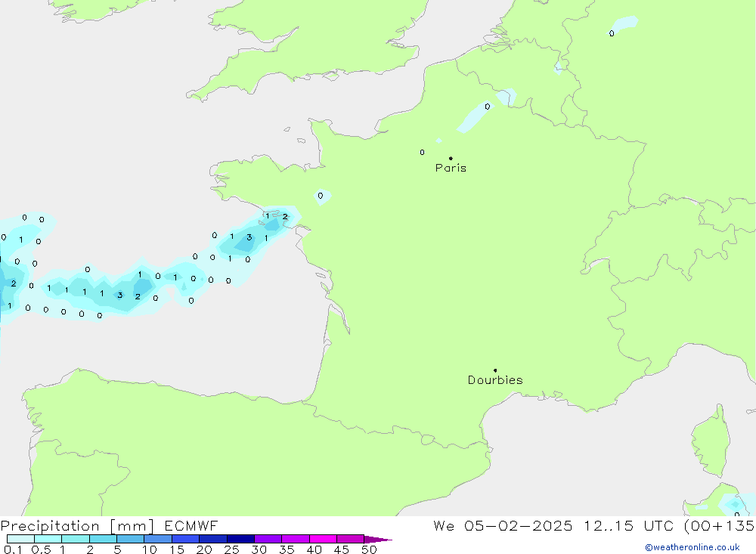
Task: Click the island of Corsica
Action: click(x=711, y=441)
